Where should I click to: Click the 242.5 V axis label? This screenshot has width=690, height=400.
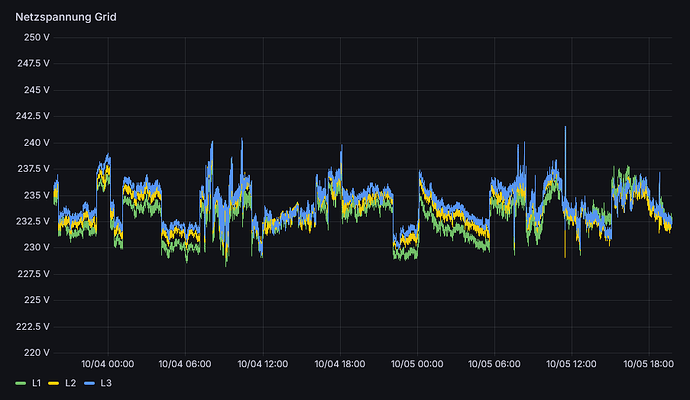tap(33, 116)
